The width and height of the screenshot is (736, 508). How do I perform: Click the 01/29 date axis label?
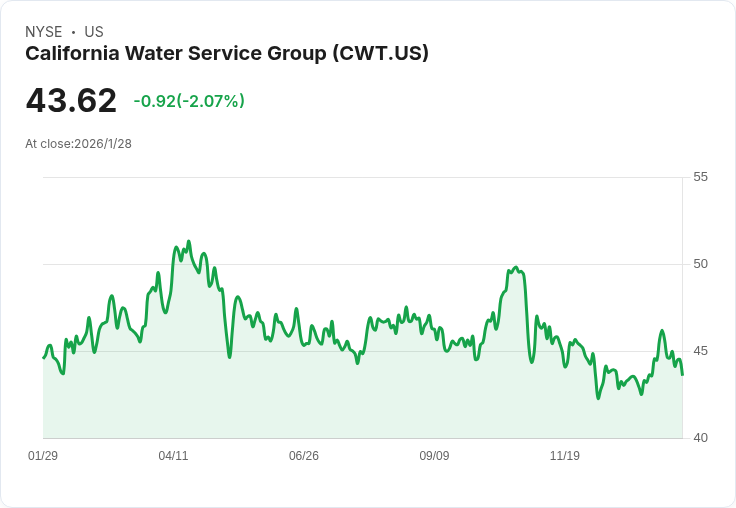click(x=43, y=455)
